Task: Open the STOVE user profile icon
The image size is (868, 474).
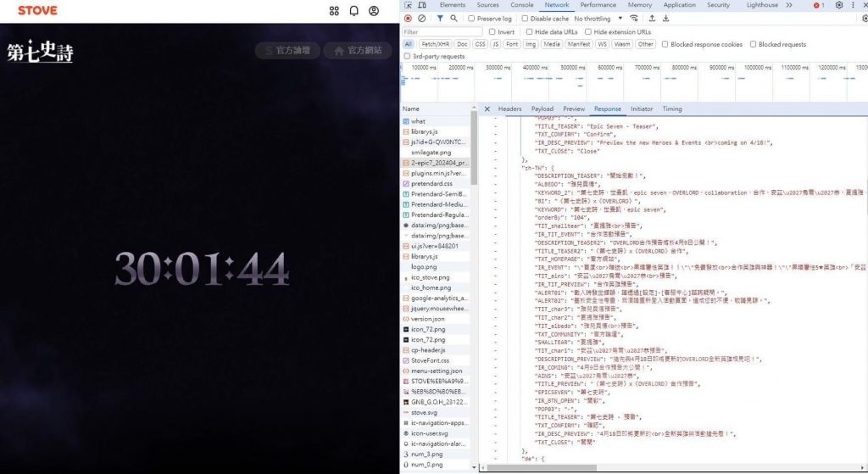Action: point(374,11)
